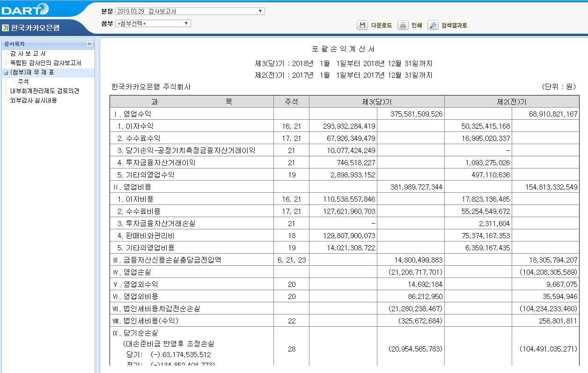588x373 pixels.
Task: Click the Ⅸ. 당기순손실 row label
Action: point(135,333)
